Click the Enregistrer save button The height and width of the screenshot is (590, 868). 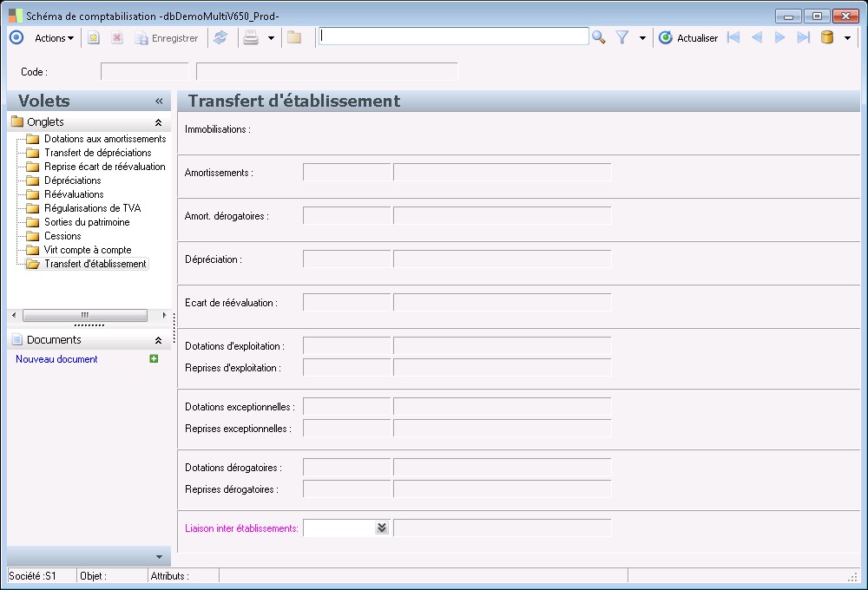(167, 38)
